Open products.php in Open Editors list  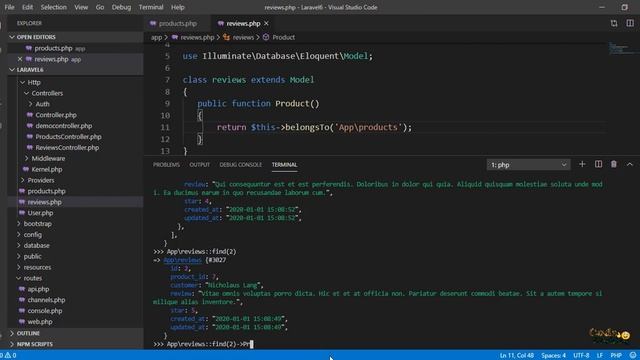pos(53,48)
